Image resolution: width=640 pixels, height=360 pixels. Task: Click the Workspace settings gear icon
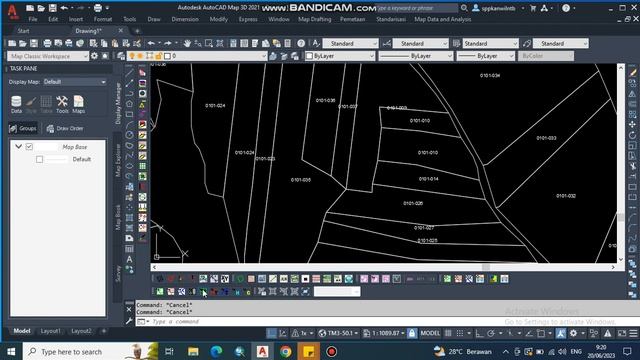(94, 56)
